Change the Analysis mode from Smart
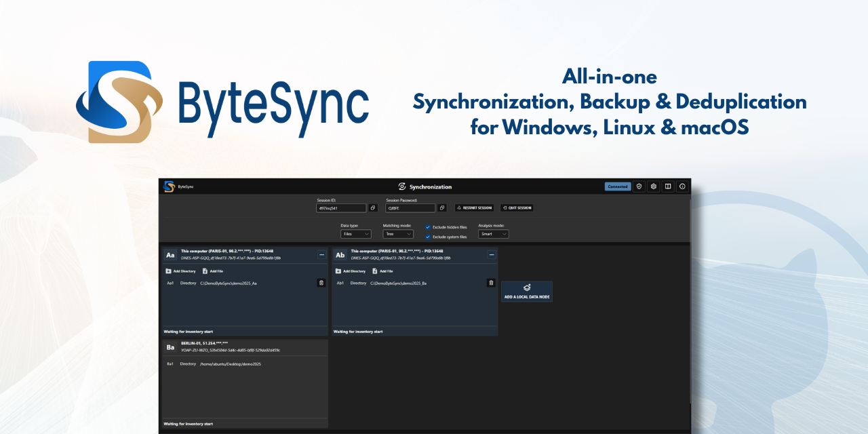Screen dimensions: 868x434 (493, 234)
